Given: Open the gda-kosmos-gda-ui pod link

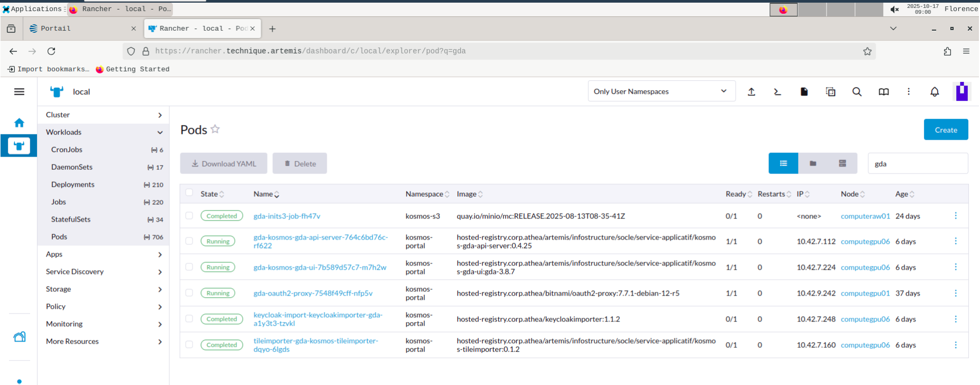Looking at the screenshot, I should pos(319,268).
